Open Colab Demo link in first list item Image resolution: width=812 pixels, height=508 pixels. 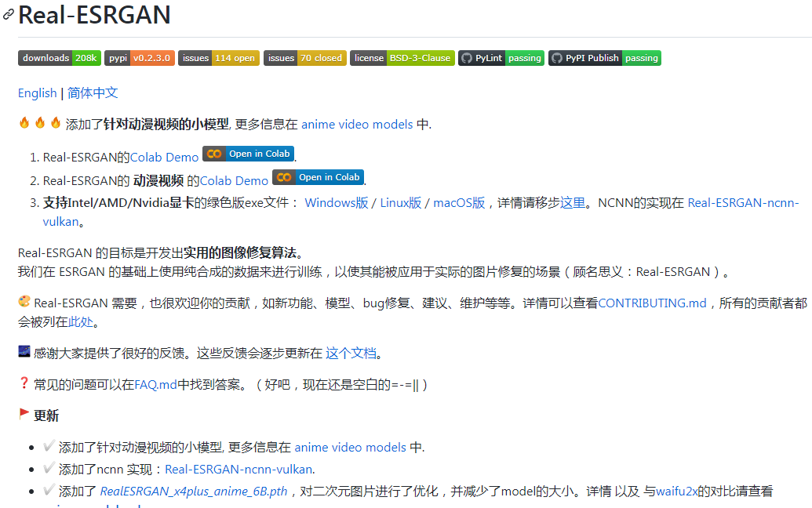tap(164, 158)
